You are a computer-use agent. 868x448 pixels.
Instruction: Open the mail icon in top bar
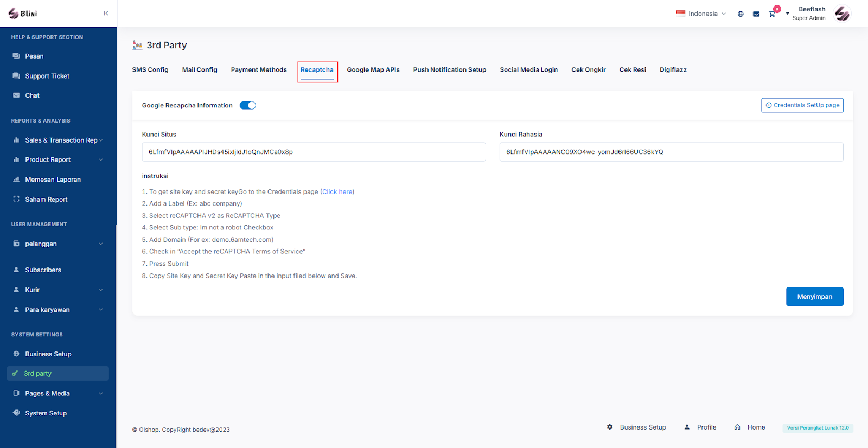(x=756, y=14)
